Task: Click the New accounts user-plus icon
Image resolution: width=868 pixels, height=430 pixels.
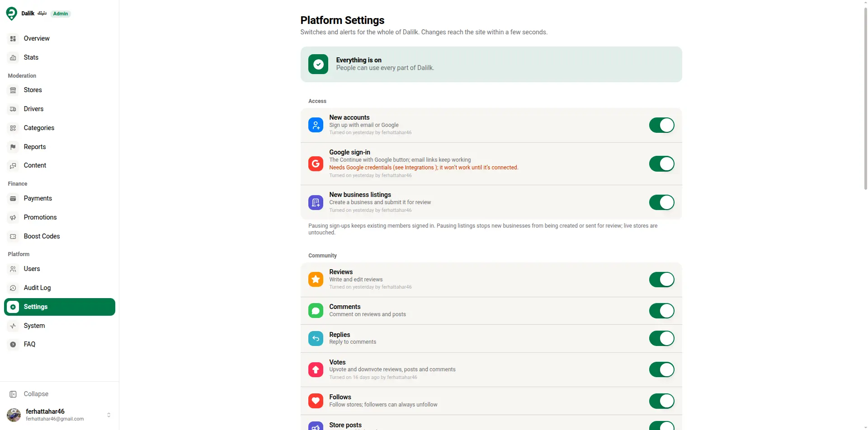Action: [x=316, y=125]
